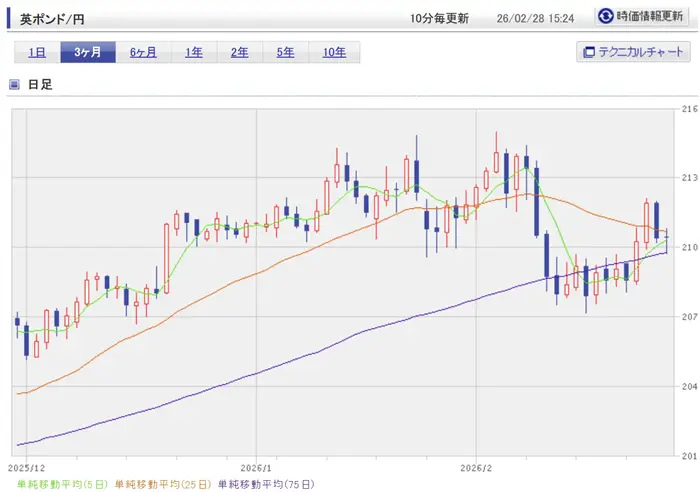Image resolution: width=700 pixels, height=492 pixels.
Task: Click the blue square icon beside 日足
Action: coord(14,84)
